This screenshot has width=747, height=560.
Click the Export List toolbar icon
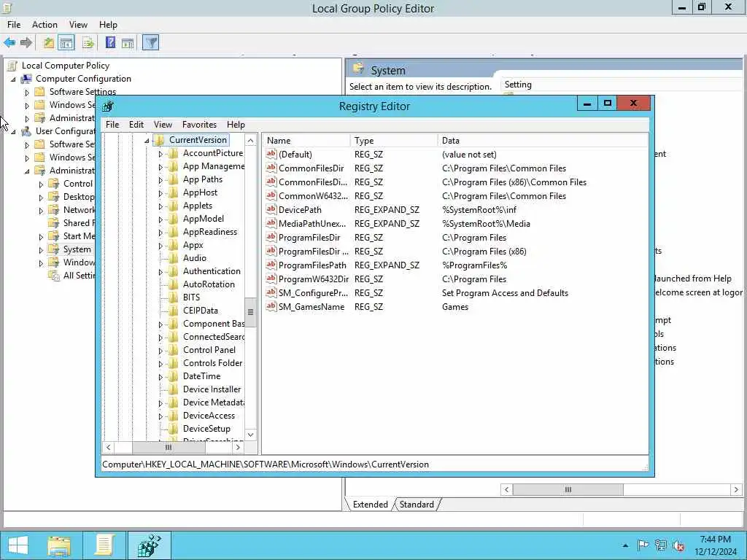coord(88,43)
